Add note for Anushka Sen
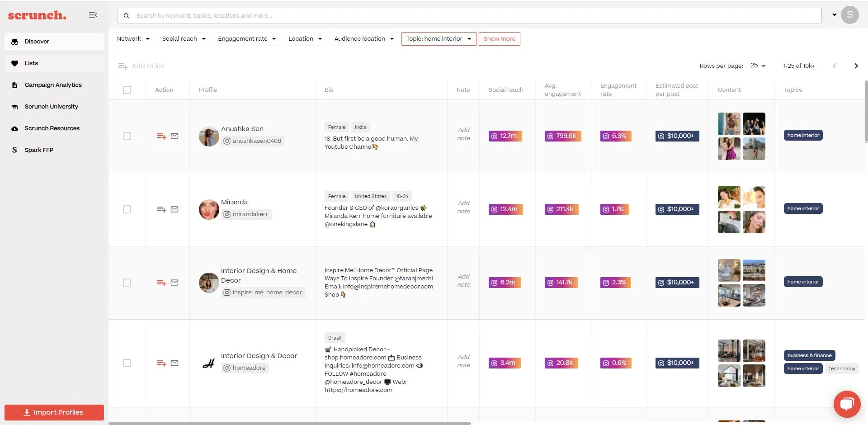The width and height of the screenshot is (868, 425). point(463,134)
